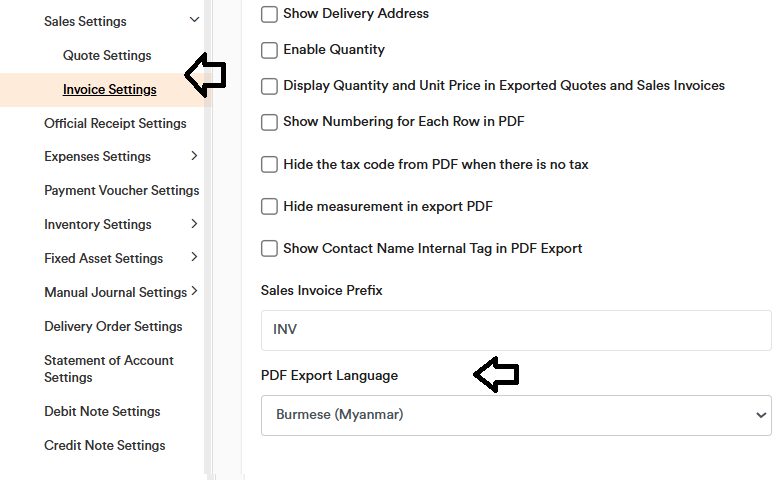
Task: Collapse the Sales Settings chevron
Action: [194, 20]
